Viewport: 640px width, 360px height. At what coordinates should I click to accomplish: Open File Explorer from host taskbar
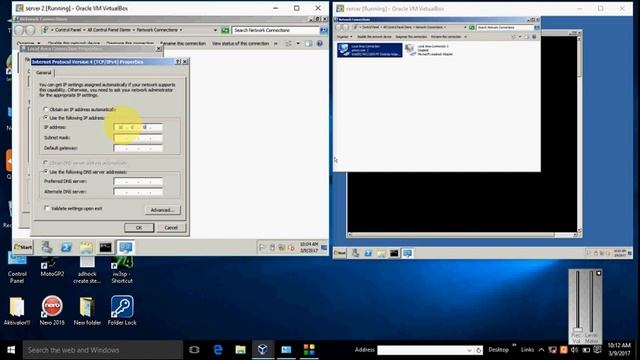240,350
